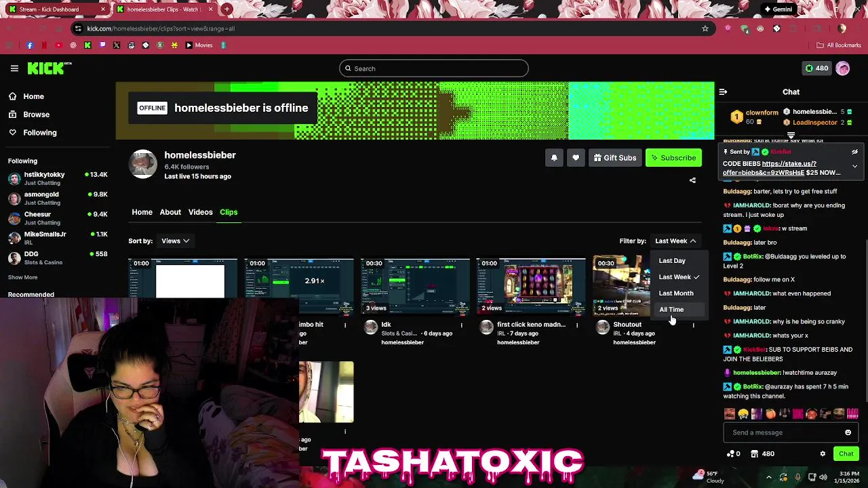
Task: Expand the pinned message chevron
Action: coord(854,166)
